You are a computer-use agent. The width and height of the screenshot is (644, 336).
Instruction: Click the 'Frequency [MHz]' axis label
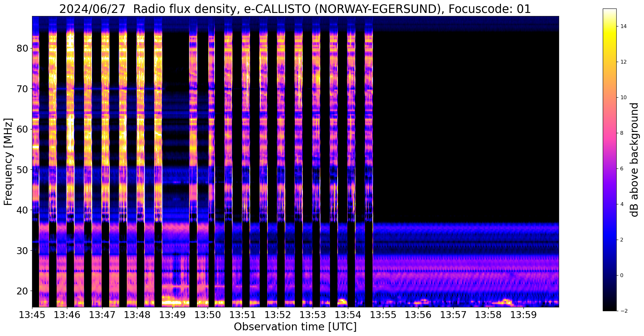tap(8, 162)
